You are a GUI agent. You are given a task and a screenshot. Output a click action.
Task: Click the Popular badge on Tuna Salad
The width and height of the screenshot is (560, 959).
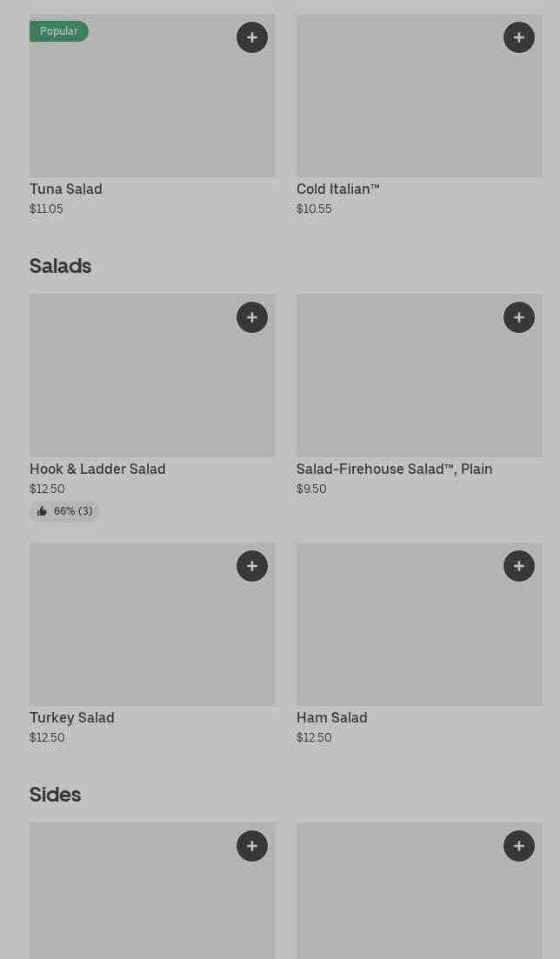pos(58,31)
